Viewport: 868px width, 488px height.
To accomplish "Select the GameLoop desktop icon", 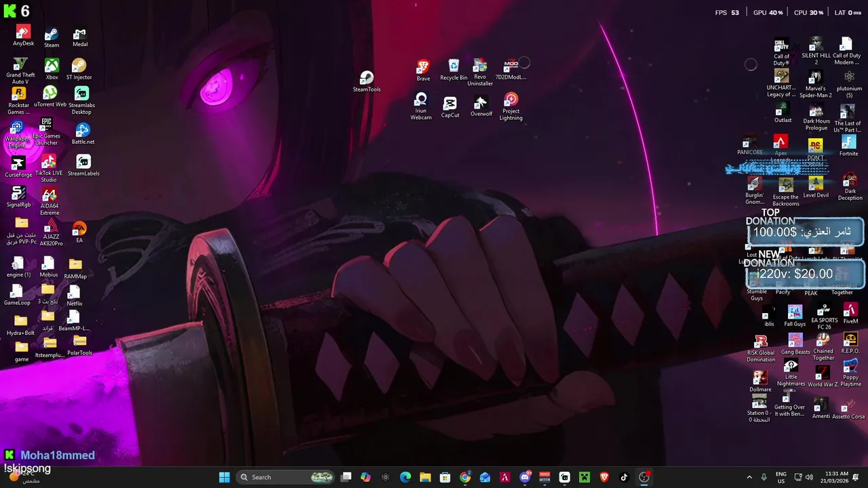I will pyautogui.click(x=17, y=296).
